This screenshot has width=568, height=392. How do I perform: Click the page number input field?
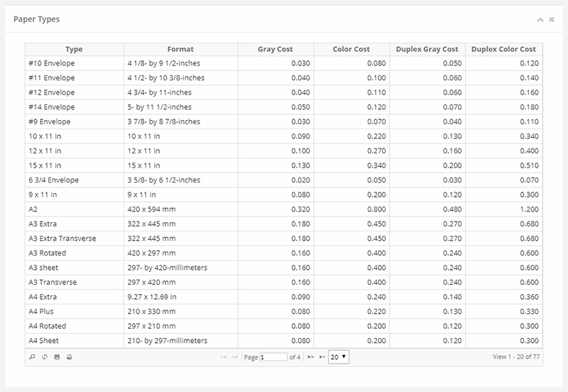click(273, 357)
